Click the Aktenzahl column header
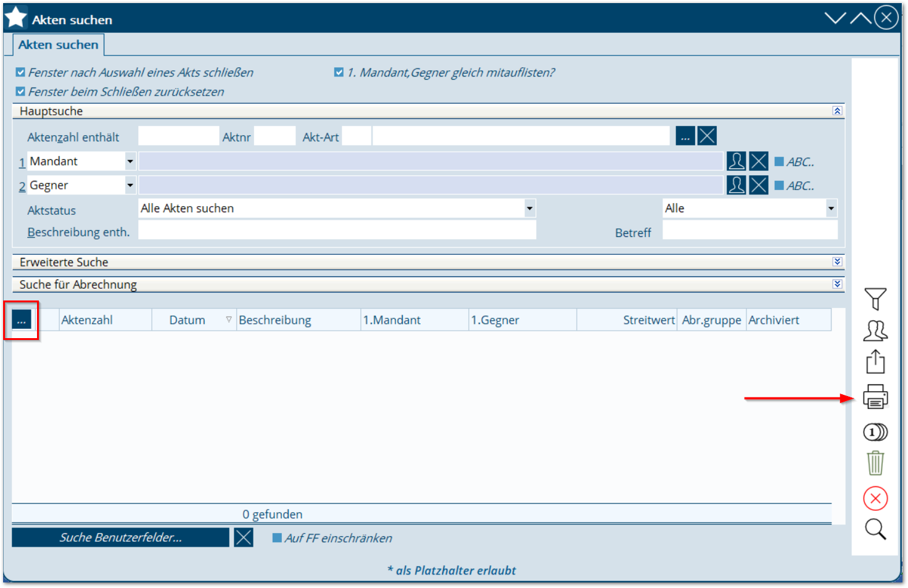 pyautogui.click(x=105, y=320)
